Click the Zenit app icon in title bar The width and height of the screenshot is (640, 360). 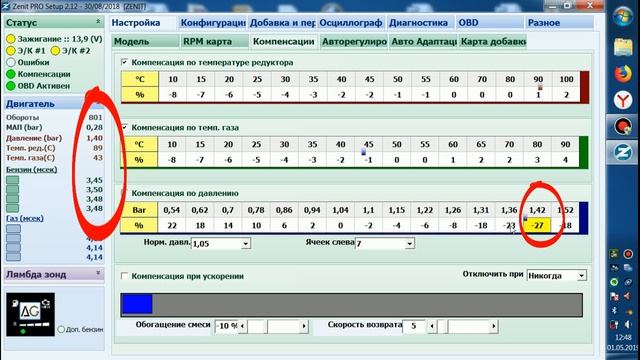pyautogui.click(x=5, y=6)
